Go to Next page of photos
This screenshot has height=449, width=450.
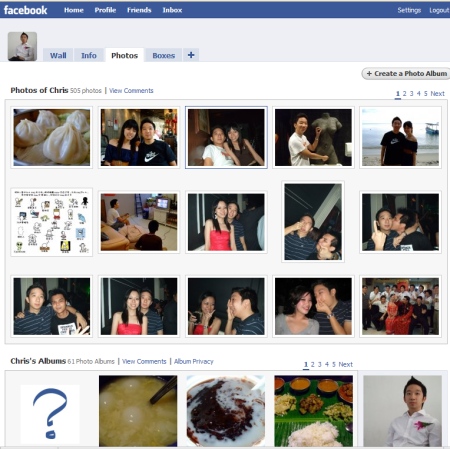pyautogui.click(x=437, y=94)
